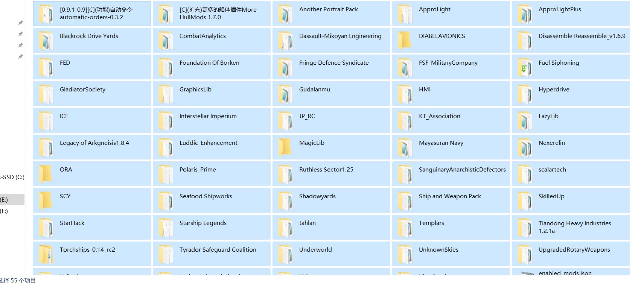Click the ORA folder icon
The height and width of the screenshot is (284, 644).
pyautogui.click(x=46, y=174)
